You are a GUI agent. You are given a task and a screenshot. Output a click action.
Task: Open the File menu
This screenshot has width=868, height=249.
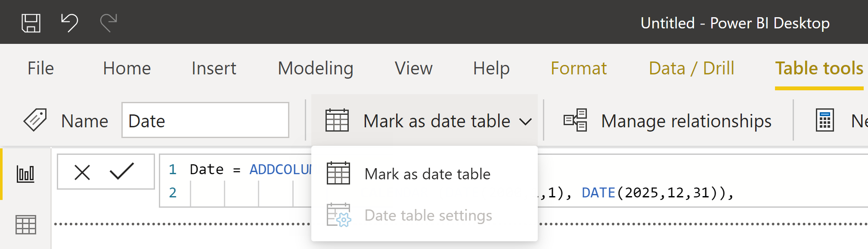(x=40, y=68)
